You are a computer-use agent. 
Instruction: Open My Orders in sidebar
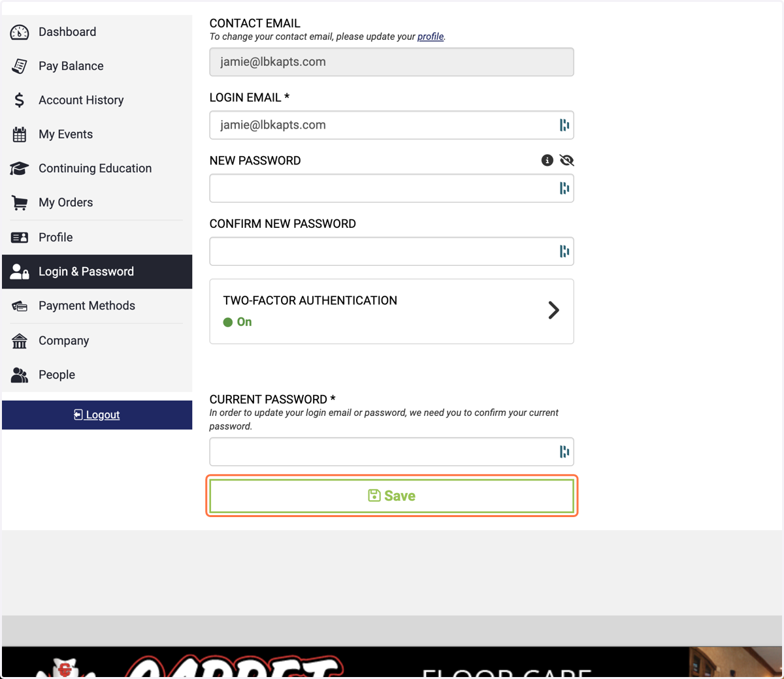(97, 203)
